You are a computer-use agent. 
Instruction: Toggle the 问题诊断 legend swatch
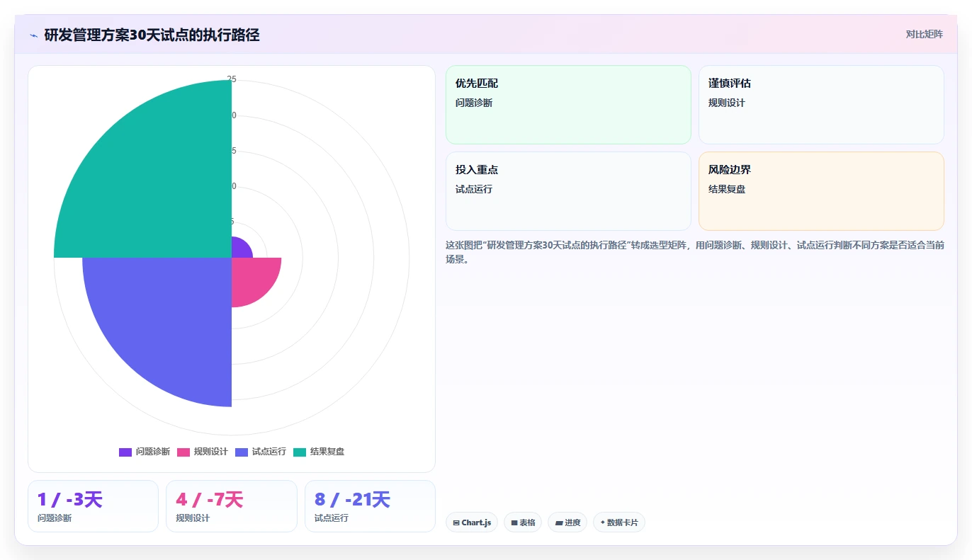(125, 452)
